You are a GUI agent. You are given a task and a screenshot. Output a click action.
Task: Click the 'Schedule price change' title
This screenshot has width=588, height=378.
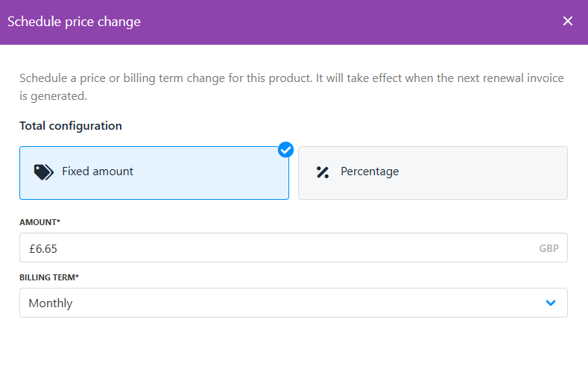tap(74, 22)
